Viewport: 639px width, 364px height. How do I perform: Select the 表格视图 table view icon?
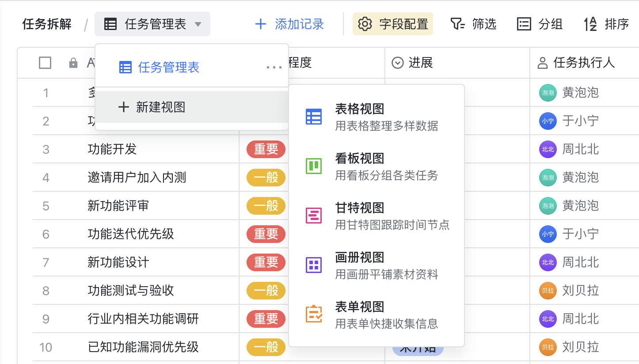click(x=313, y=117)
